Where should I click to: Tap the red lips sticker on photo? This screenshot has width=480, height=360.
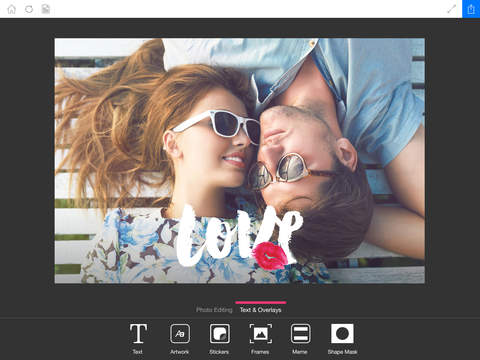pyautogui.click(x=270, y=255)
